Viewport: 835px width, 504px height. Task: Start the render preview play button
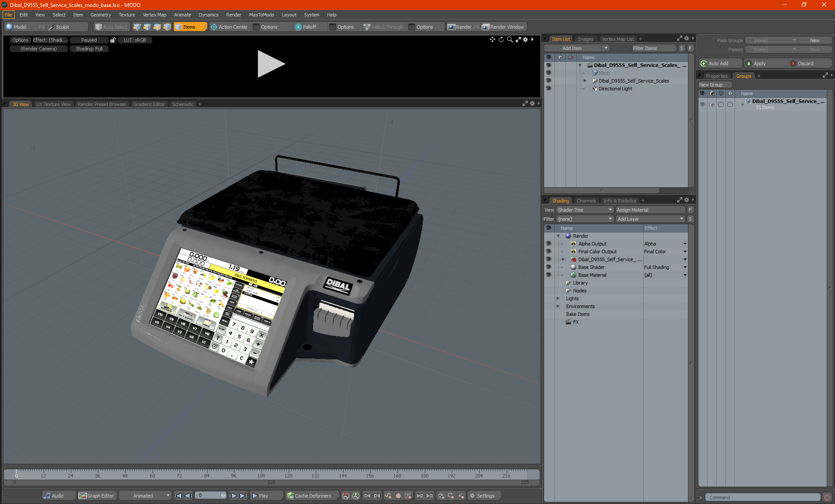(x=271, y=64)
